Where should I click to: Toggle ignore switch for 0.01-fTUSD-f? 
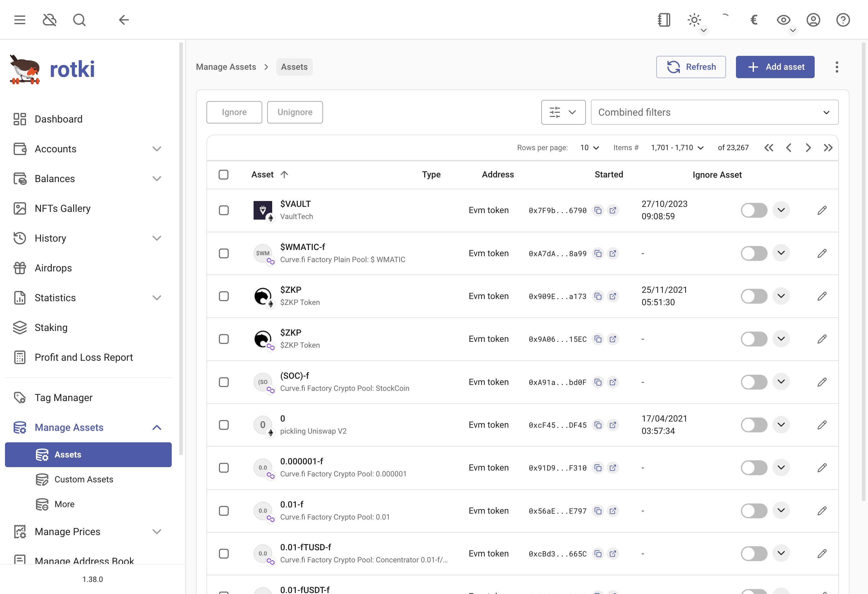coord(754,554)
